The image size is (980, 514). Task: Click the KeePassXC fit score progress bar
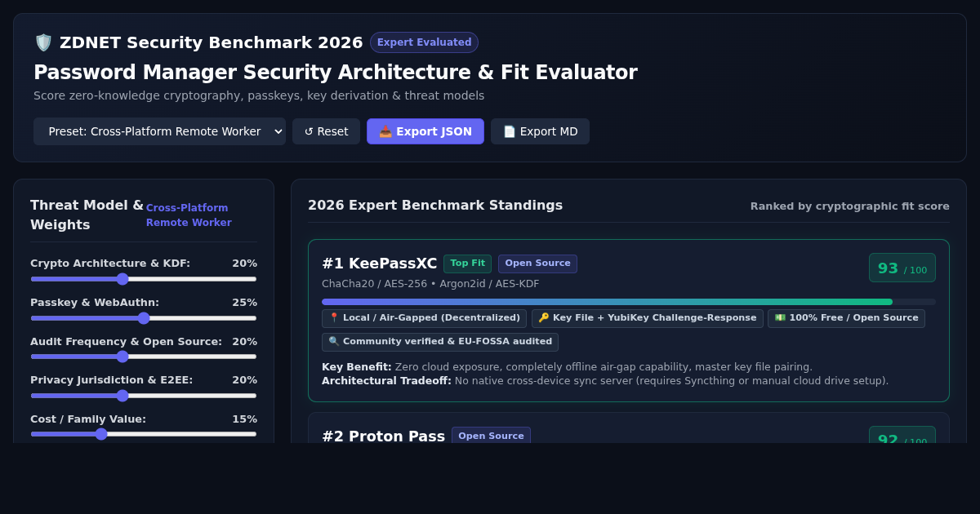pos(629,302)
